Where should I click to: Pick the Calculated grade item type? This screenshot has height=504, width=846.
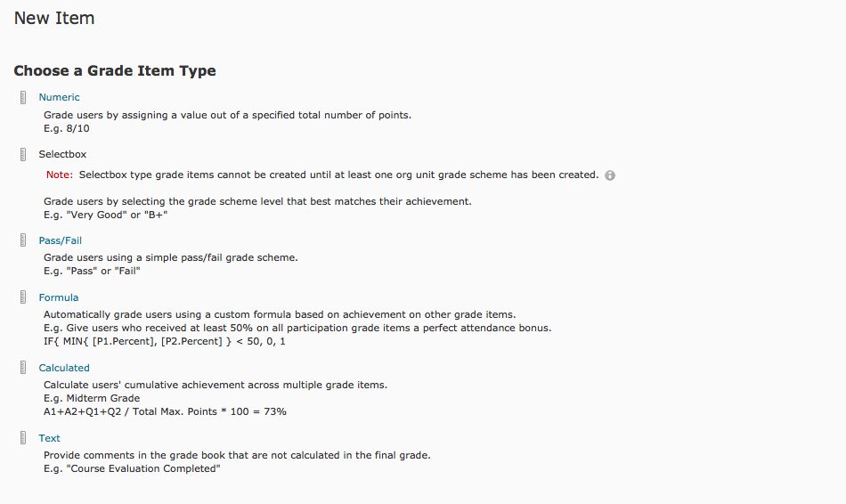(x=64, y=368)
